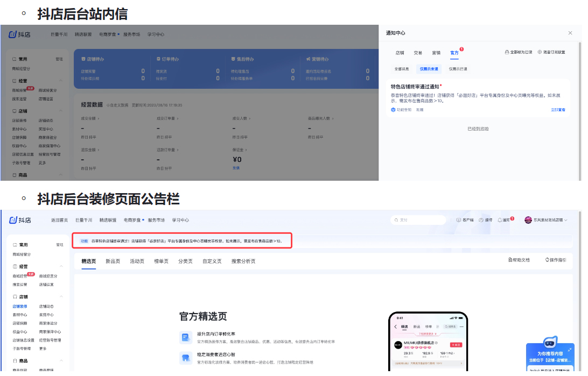Viewport: 588px width, 376px height.
Task: Select the 仅展示未读 filter
Action: 429,69
